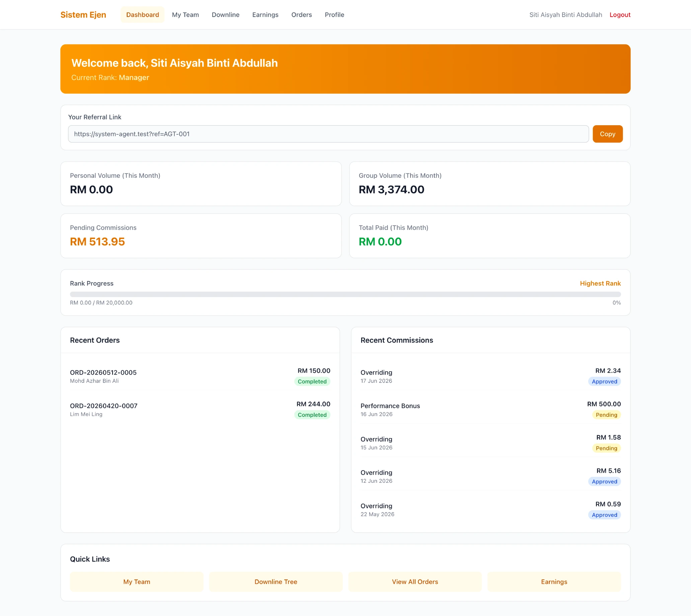The width and height of the screenshot is (691, 616).
Task: Click the Pending badge for RM 1.58
Action: pyautogui.click(x=606, y=448)
